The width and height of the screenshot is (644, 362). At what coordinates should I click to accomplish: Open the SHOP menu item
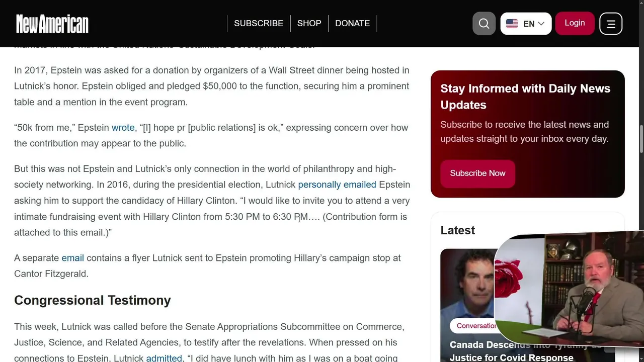309,23
